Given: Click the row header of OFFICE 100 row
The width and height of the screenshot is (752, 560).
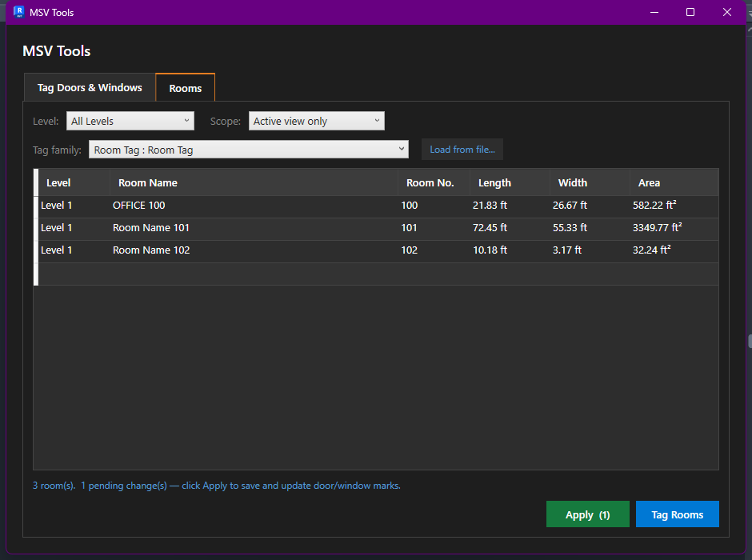Looking at the screenshot, I should [36, 207].
